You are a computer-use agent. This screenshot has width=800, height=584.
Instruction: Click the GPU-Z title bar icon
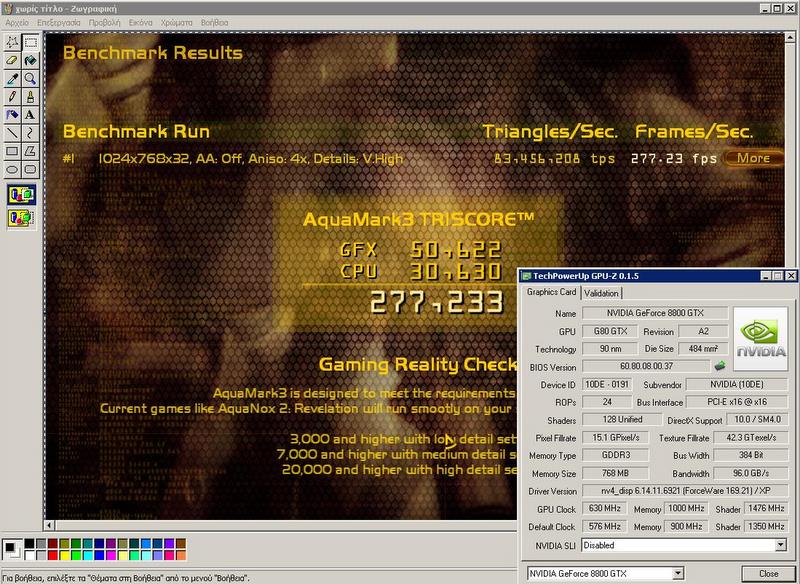(x=526, y=276)
